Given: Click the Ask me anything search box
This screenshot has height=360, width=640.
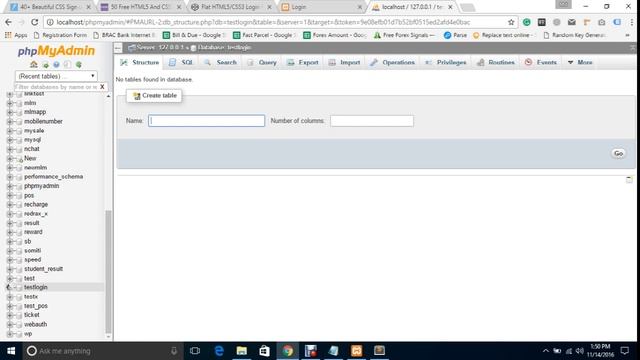Looking at the screenshot, I should coord(102,351).
